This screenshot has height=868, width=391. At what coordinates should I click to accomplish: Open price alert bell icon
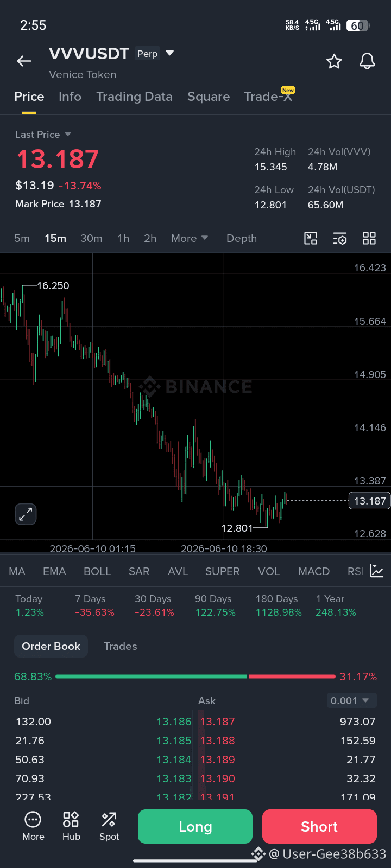click(368, 61)
